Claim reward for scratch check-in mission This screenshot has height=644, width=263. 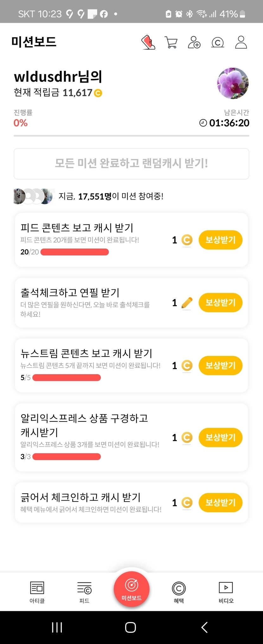click(x=221, y=502)
